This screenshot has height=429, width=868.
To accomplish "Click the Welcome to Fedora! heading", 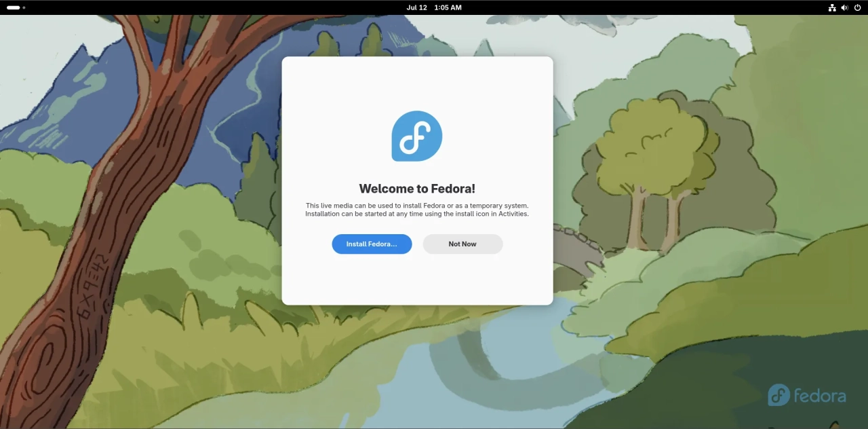I will tap(417, 189).
